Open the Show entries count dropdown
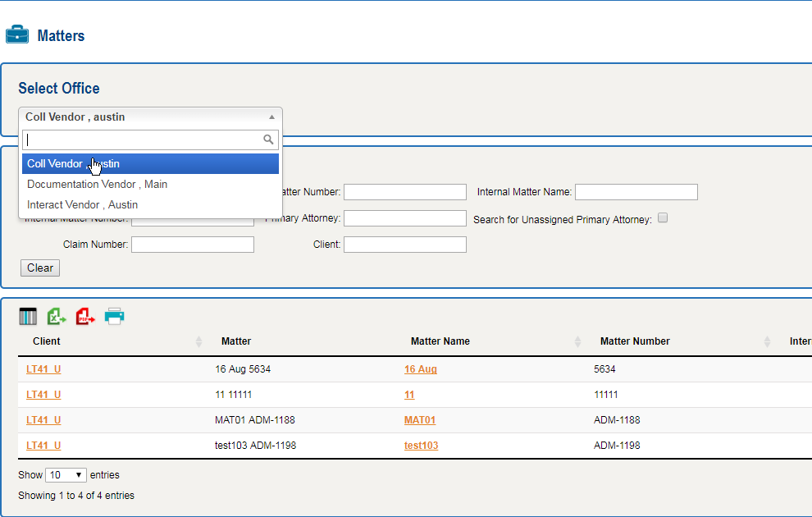This screenshot has height=517, width=812. (66, 475)
